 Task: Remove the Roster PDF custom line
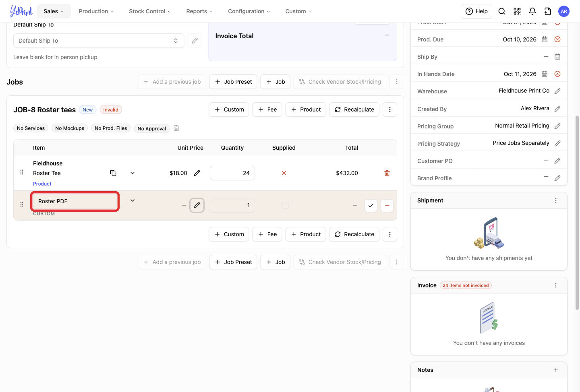[387, 205]
